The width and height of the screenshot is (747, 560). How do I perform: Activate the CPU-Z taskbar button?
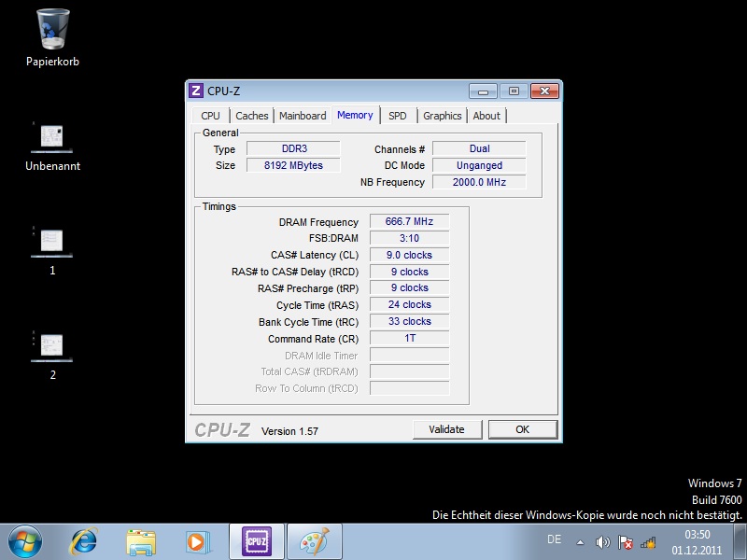point(257,542)
